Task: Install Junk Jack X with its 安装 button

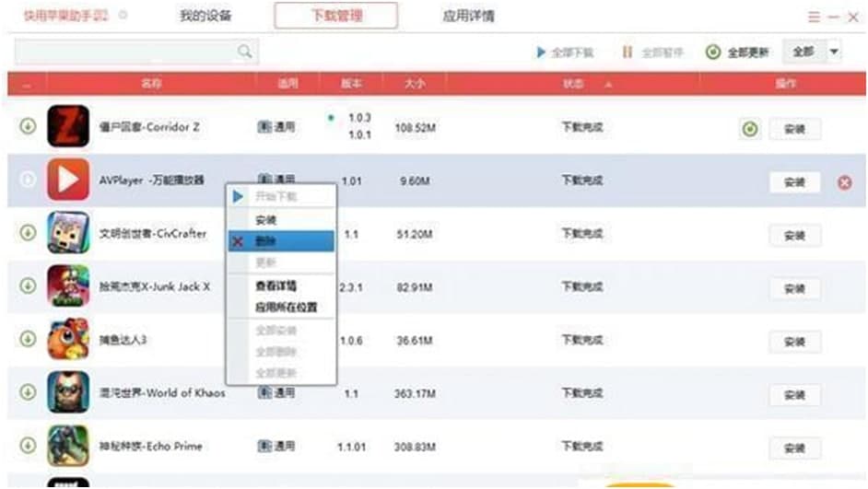Action: 794,289
